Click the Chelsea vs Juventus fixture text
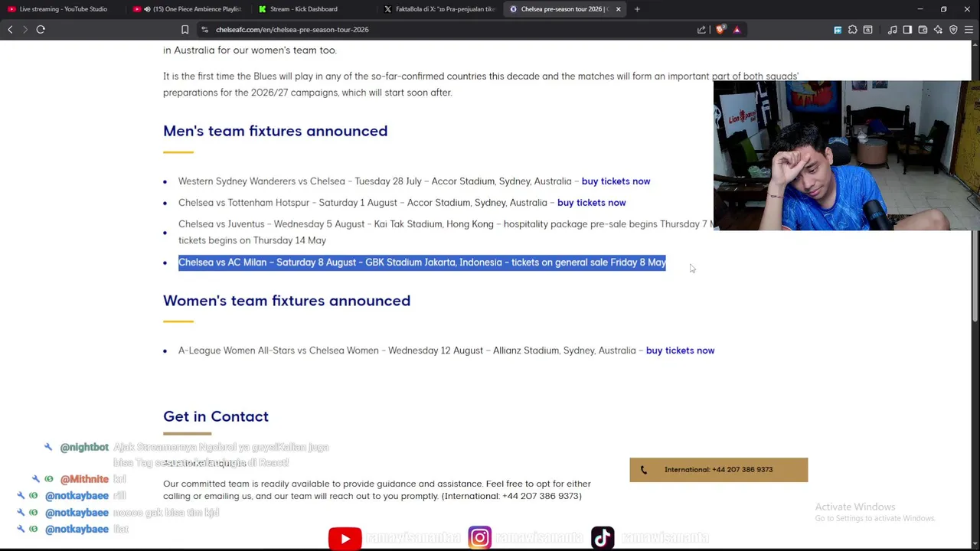980x551 pixels. (x=446, y=232)
